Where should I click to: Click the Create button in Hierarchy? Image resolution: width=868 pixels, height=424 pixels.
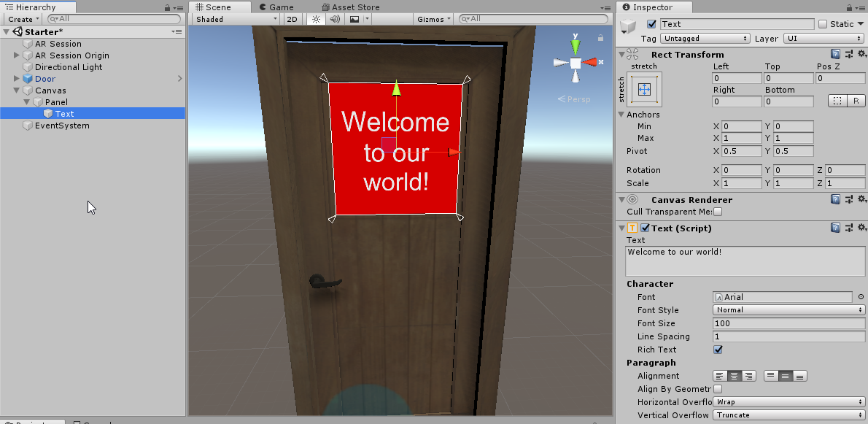click(23, 19)
